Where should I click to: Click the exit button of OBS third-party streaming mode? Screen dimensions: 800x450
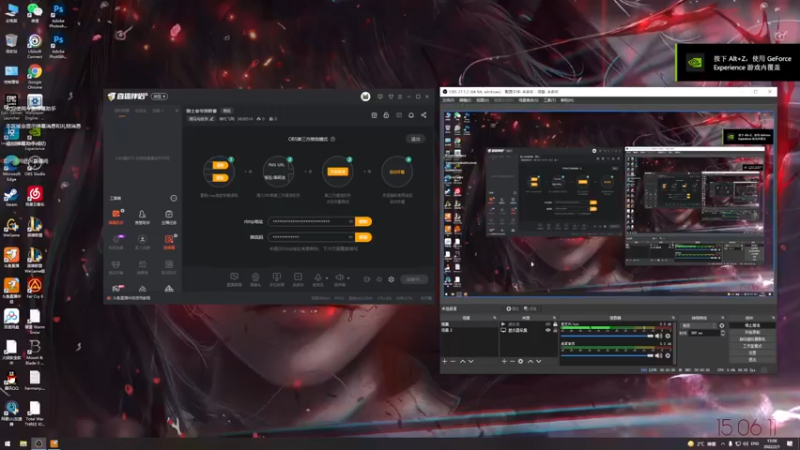coord(415,139)
